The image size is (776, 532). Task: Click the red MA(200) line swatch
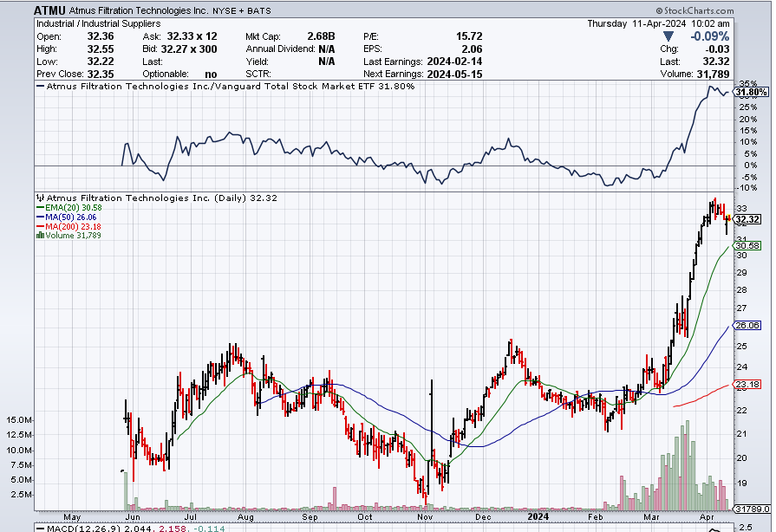(x=40, y=226)
